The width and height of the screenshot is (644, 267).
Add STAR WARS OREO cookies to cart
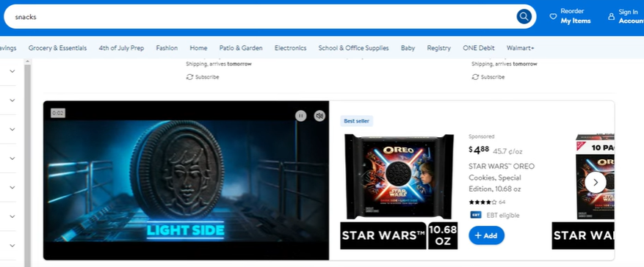[486, 235]
